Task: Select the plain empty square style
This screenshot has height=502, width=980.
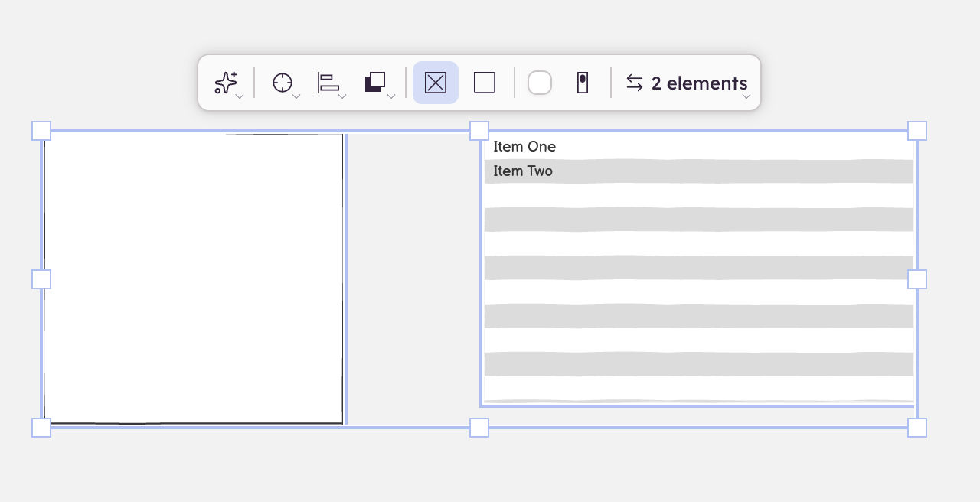Action: [x=485, y=83]
